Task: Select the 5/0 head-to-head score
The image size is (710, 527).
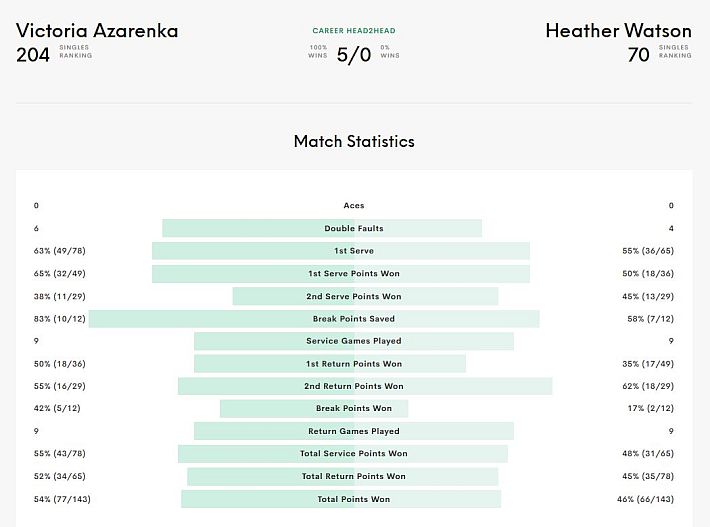Action: tap(354, 55)
